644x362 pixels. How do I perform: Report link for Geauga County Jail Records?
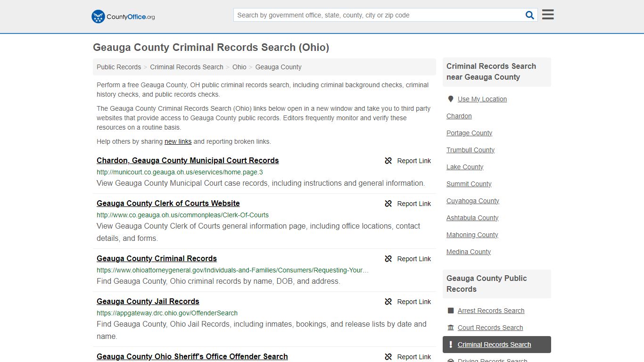pos(408,302)
